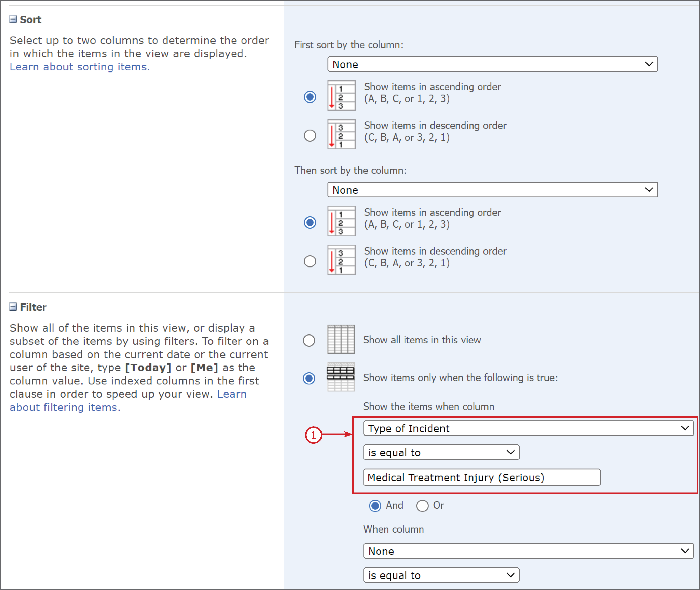Click the Medical Treatment Injury value field

[x=482, y=477]
